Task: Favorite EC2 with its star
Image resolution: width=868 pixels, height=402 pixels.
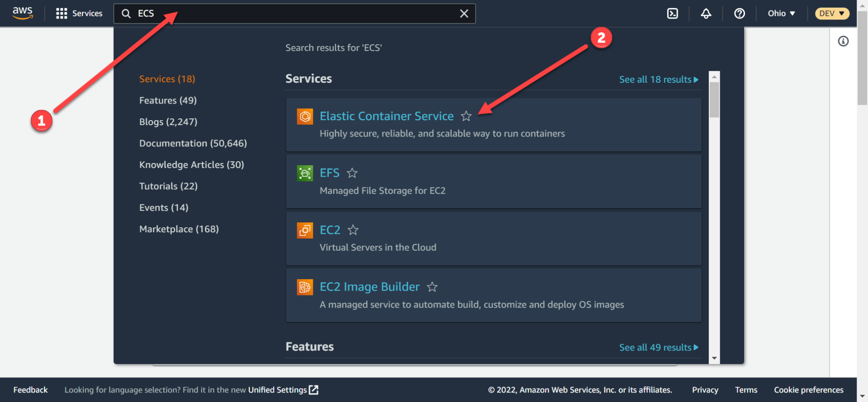Action: (353, 230)
